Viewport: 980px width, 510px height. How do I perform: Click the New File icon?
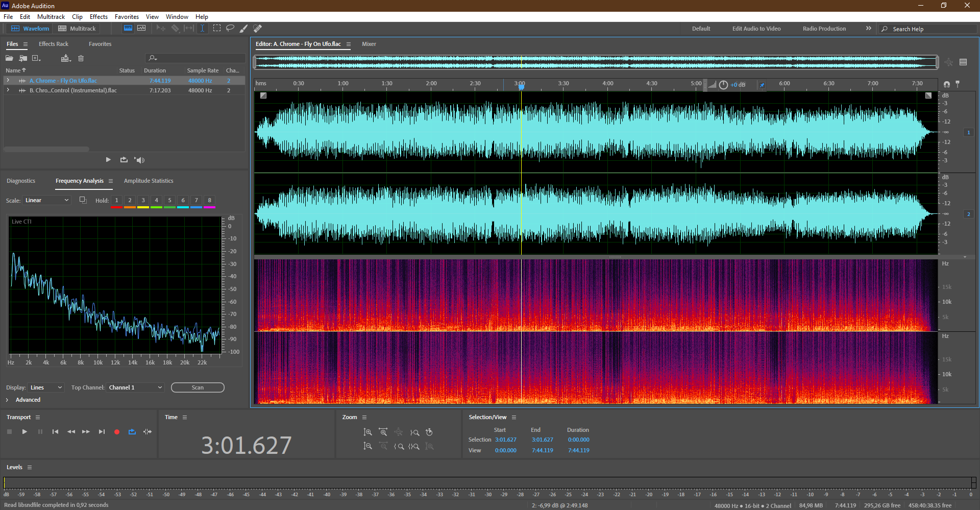tap(36, 58)
